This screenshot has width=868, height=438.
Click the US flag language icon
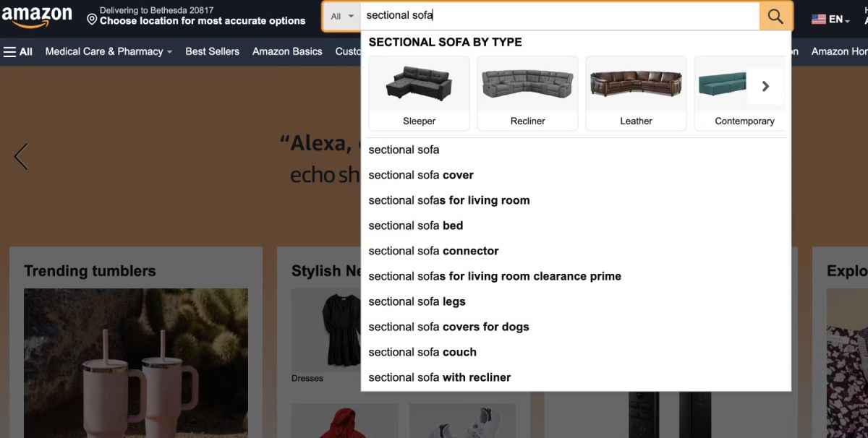[x=819, y=20]
